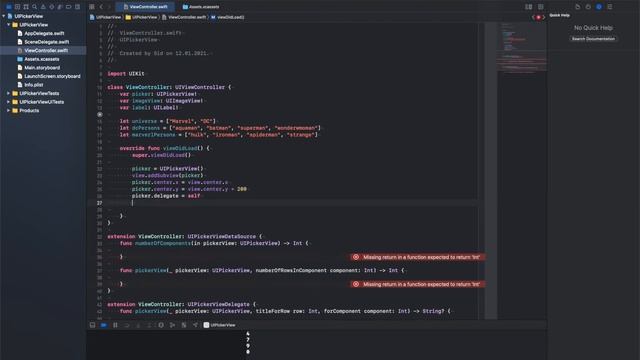Show the File inspector
Viewport: 640px width, 360px height.
(578, 7)
